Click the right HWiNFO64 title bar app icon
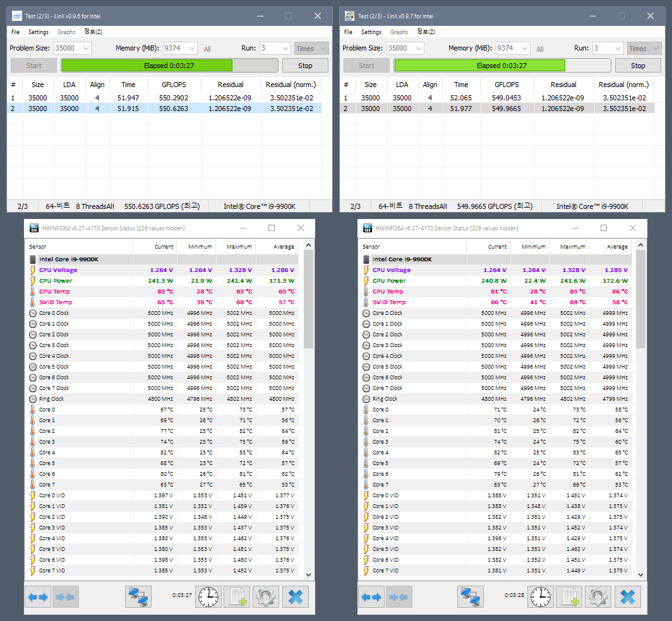The height and width of the screenshot is (621, 672). tap(368, 228)
